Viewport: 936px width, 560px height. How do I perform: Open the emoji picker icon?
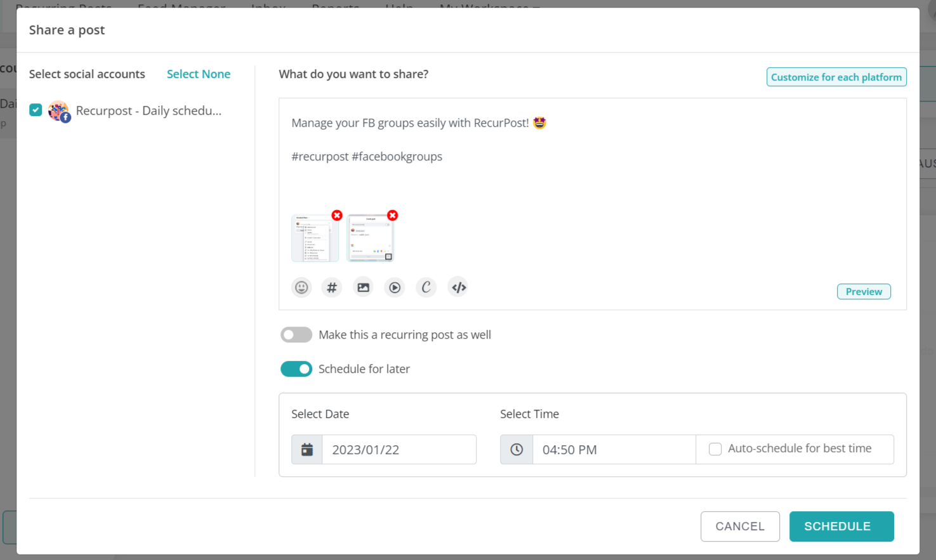(x=301, y=287)
